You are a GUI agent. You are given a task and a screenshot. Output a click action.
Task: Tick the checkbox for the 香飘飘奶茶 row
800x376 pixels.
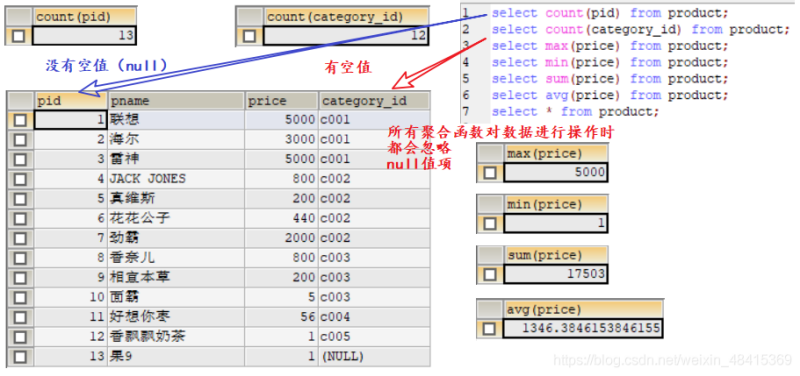20,337
